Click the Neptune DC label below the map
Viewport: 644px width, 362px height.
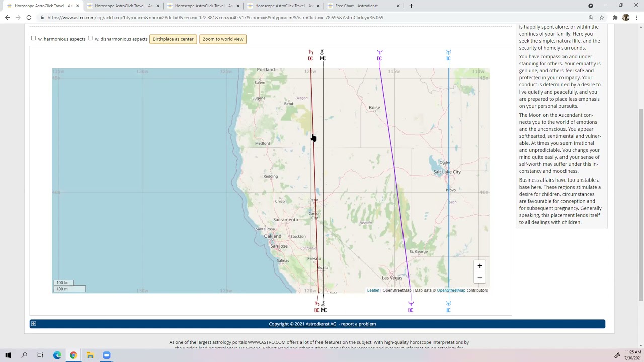(411, 307)
